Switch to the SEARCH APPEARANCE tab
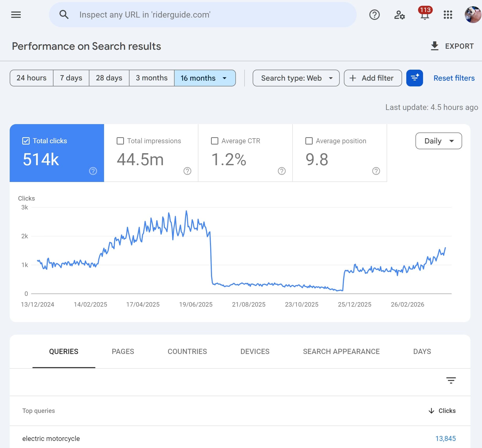Image resolution: width=482 pixels, height=448 pixels. 341,351
